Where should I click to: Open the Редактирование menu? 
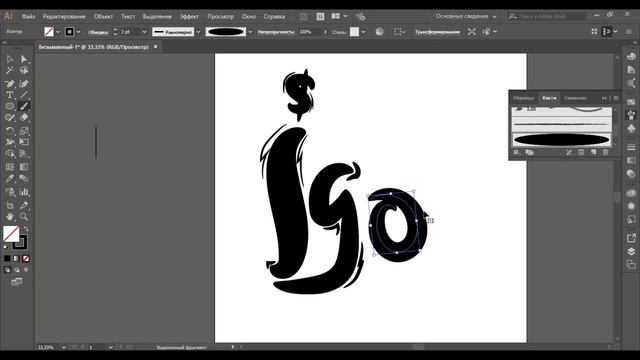(64, 16)
